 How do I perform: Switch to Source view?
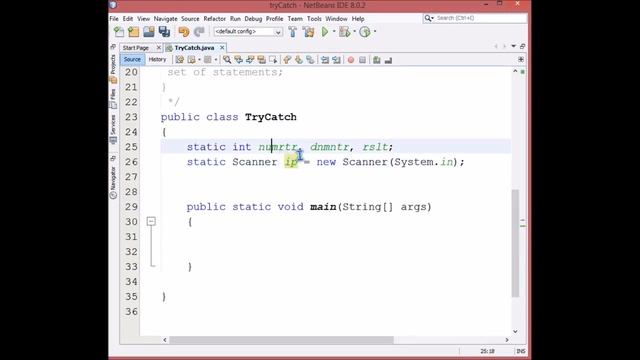coord(132,60)
